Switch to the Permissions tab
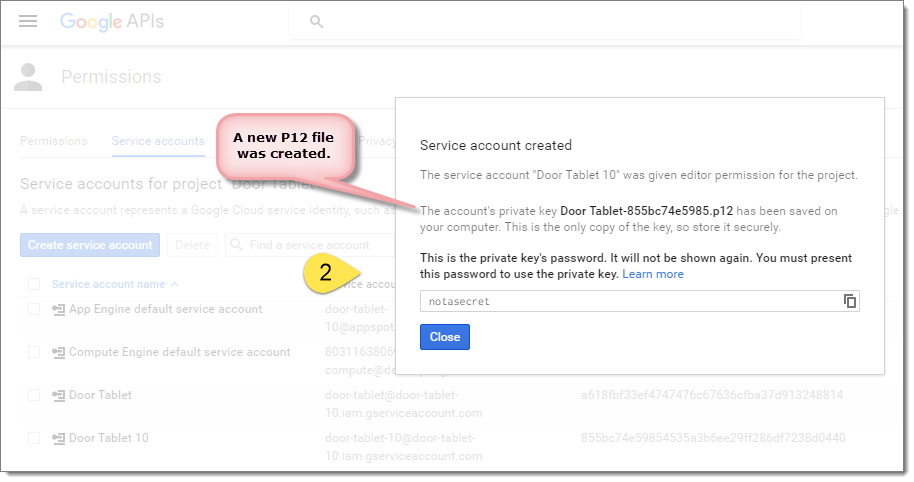 coord(54,141)
